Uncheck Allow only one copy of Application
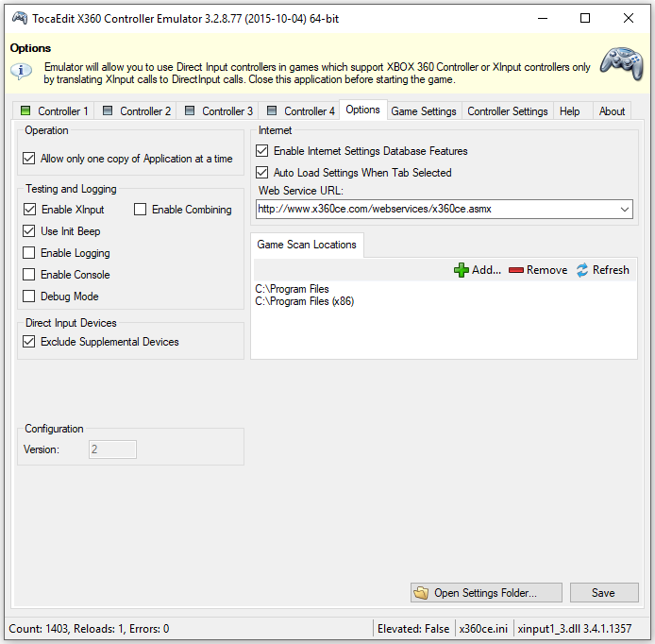This screenshot has height=644, width=655. click(x=29, y=159)
